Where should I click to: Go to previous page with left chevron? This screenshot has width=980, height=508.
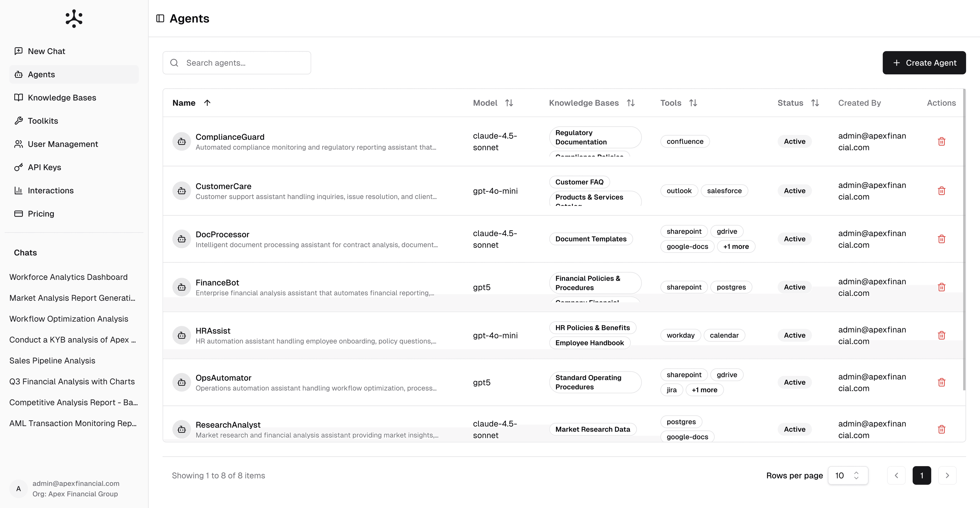(896, 475)
